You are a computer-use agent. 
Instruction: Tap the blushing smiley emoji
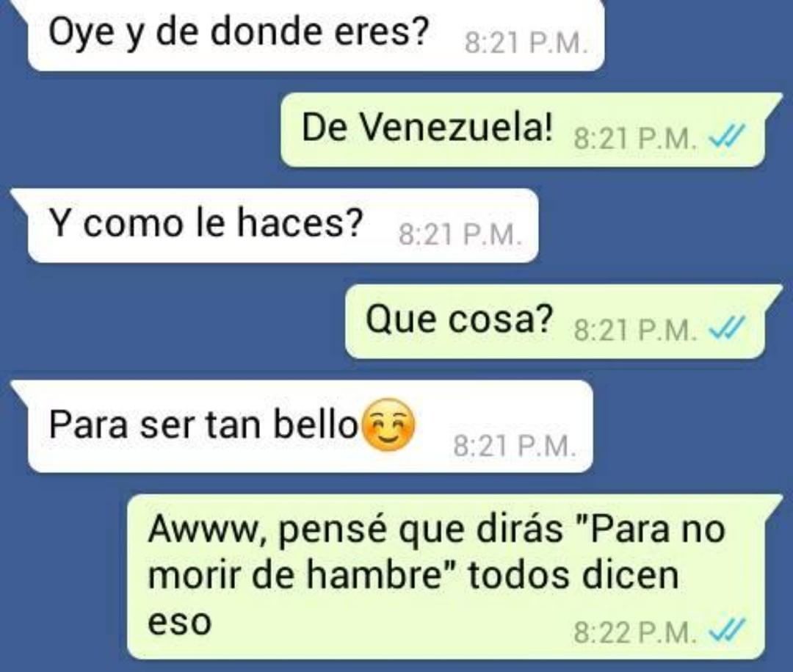(x=389, y=425)
